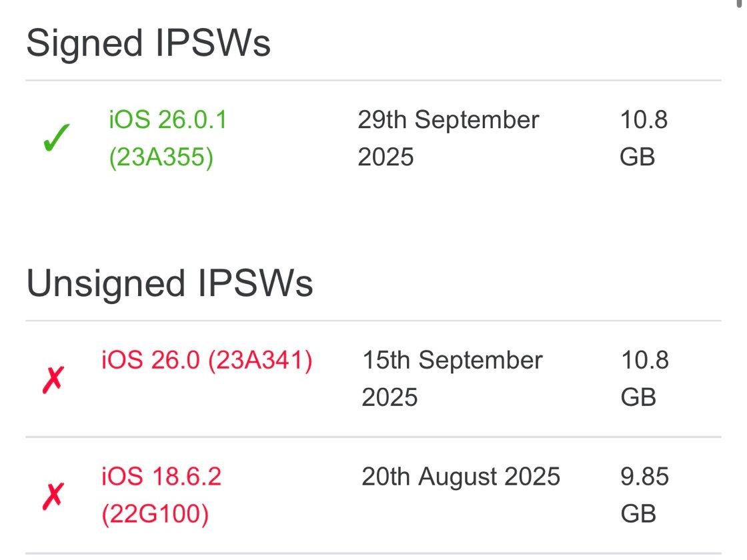Viewport: 747px width, 560px height.
Task: Click divider between iOS 26.0 and 18.6.2 rows
Action: coord(373,437)
